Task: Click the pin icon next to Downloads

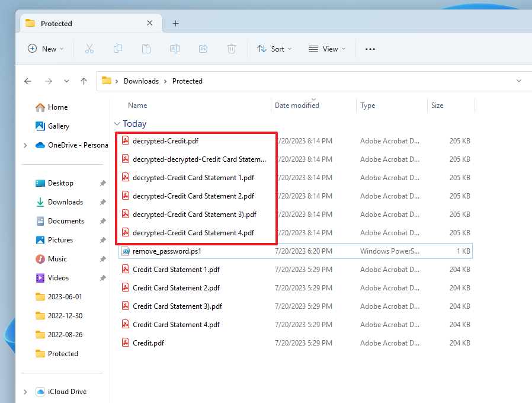Action: pyautogui.click(x=103, y=202)
